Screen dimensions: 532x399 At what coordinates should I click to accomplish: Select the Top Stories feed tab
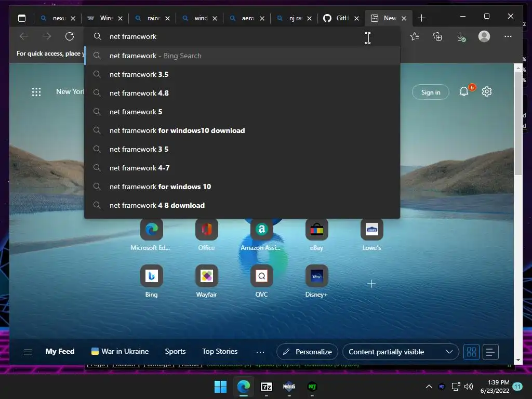[220, 352]
